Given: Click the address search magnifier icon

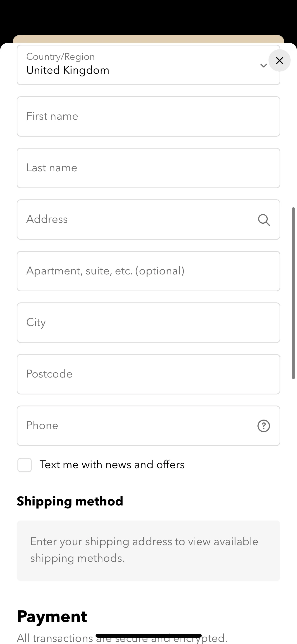Looking at the screenshot, I should pos(264,220).
